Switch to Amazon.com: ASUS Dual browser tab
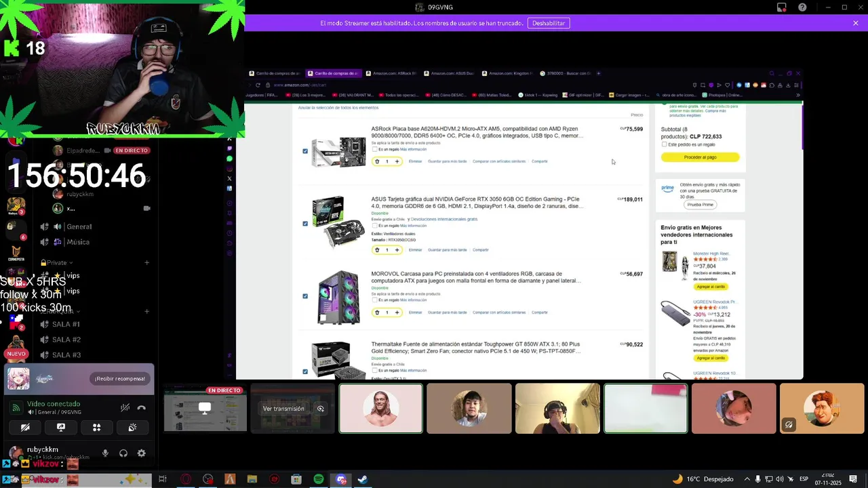The image size is (868, 488). [450, 73]
